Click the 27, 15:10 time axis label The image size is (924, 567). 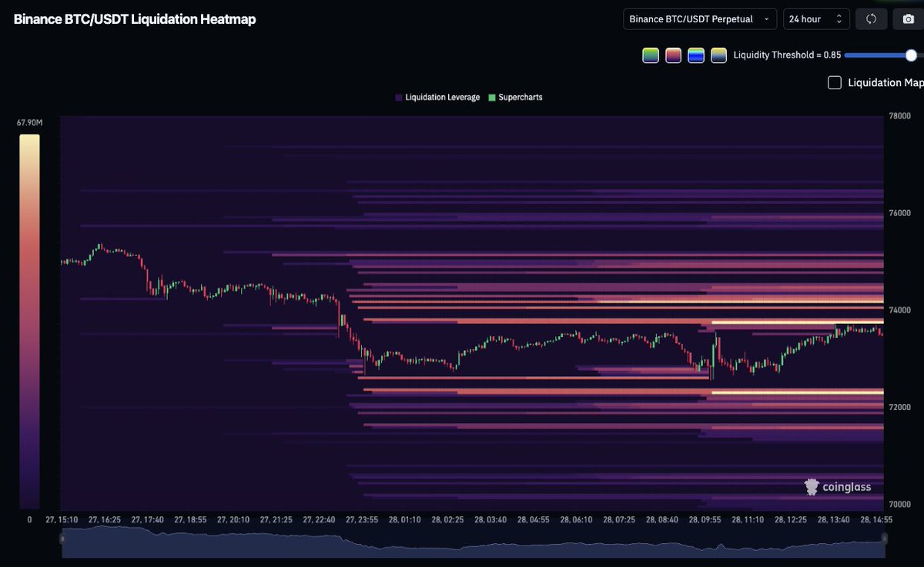coord(62,520)
